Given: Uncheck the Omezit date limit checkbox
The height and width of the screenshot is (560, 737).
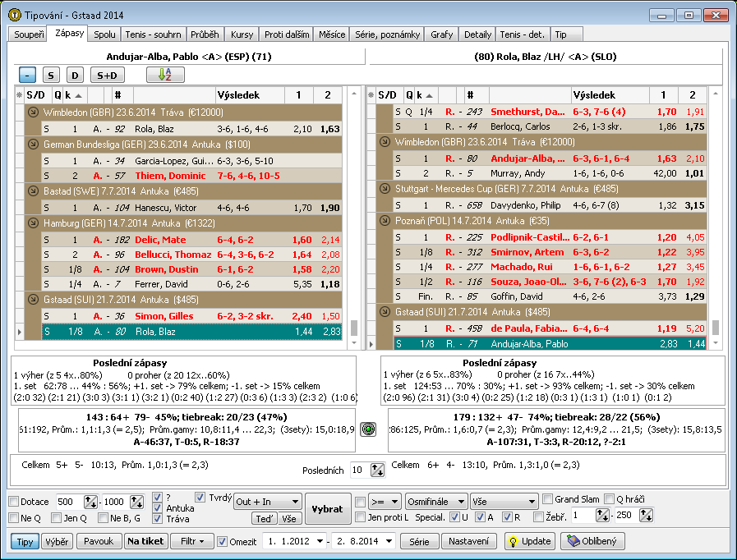Looking at the screenshot, I should [223, 541].
